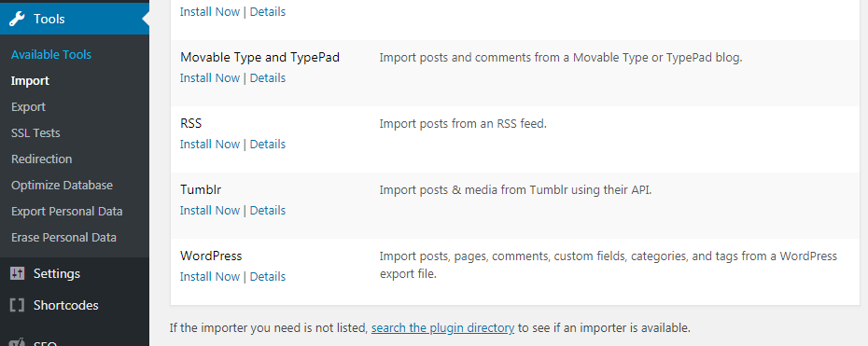Install the RSS importer now
This screenshot has height=346, width=868.
(x=210, y=145)
